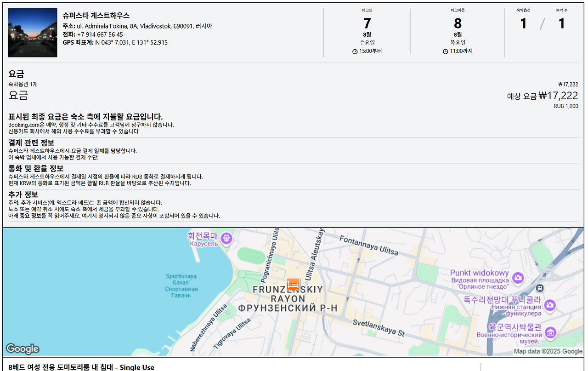Click the Map data ©2025 Google attribution
This screenshot has height=371, width=588.
click(548, 351)
